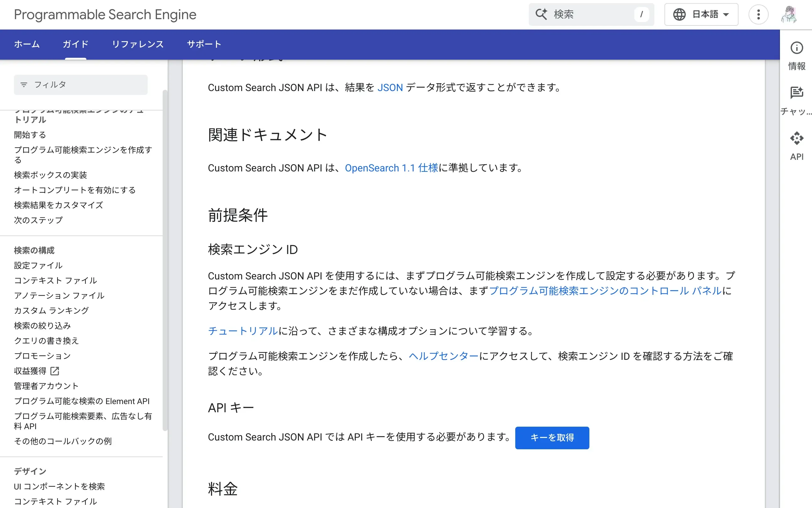812x508 pixels.
Task: Open 収益獲得 in the sidebar
Action: pyautogui.click(x=30, y=370)
